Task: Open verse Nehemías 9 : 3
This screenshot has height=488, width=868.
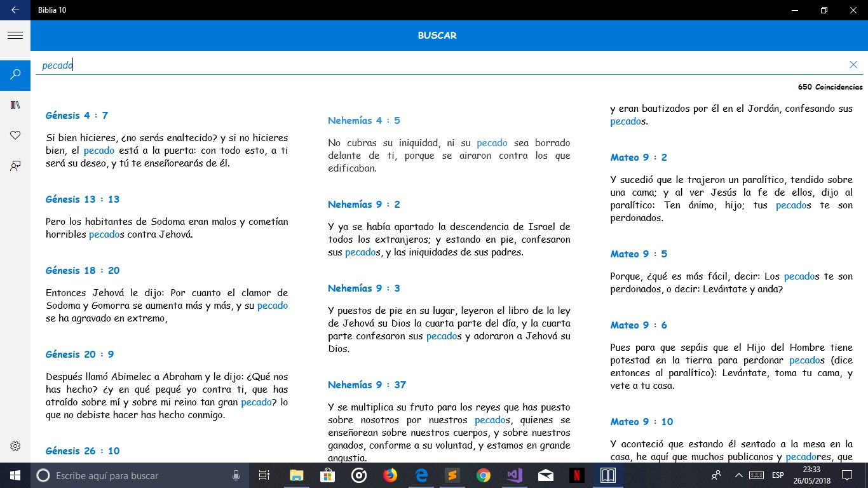Action: pos(364,288)
